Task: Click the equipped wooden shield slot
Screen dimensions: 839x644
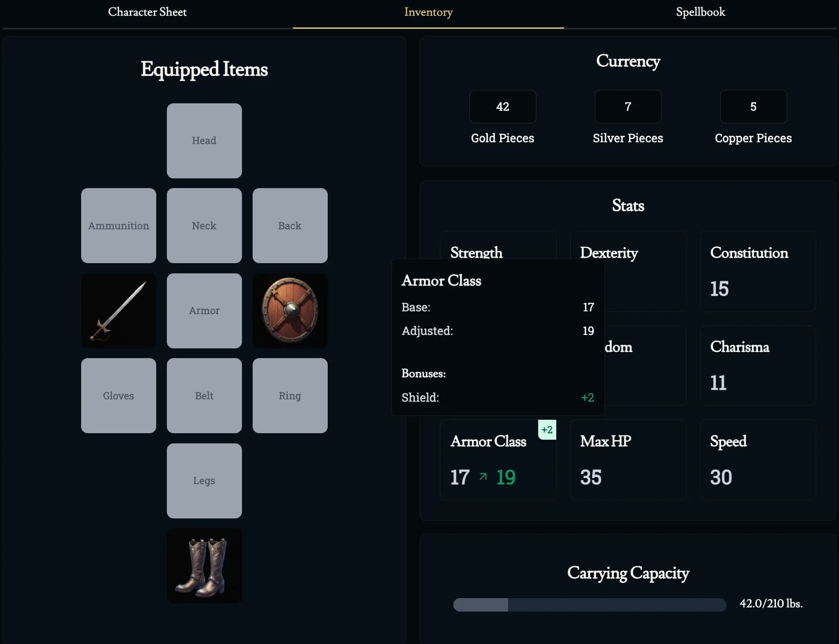Action: pos(290,311)
